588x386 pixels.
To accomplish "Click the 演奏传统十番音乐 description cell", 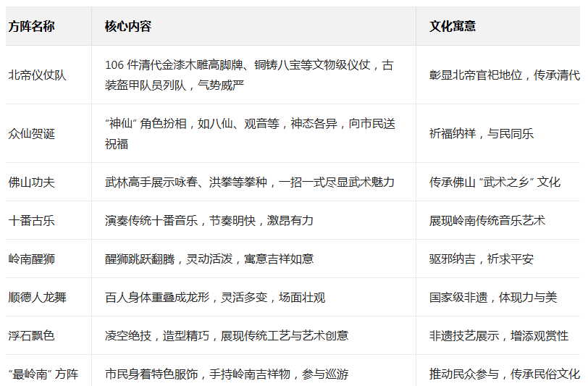I will [x=209, y=220].
